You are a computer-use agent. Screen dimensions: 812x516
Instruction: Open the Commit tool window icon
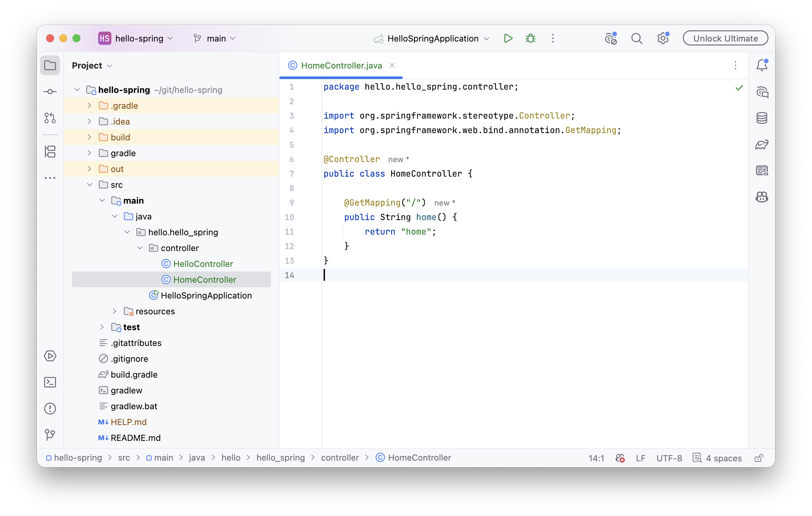[x=50, y=91]
